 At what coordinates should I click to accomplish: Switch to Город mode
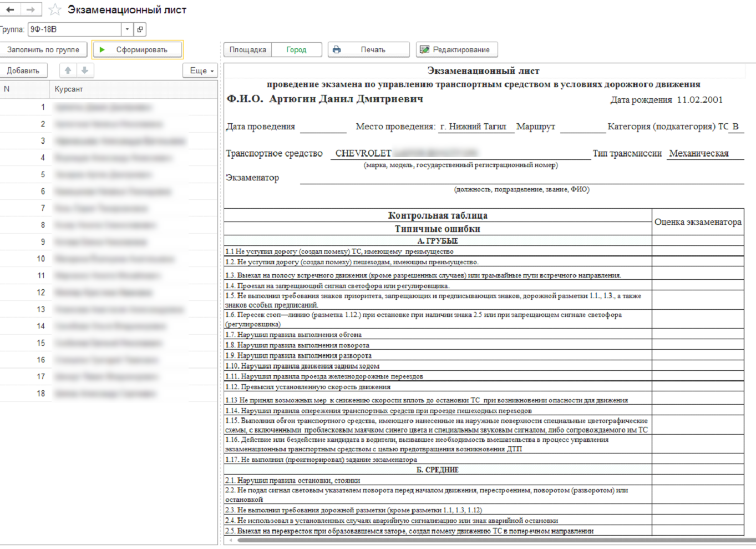click(x=297, y=49)
